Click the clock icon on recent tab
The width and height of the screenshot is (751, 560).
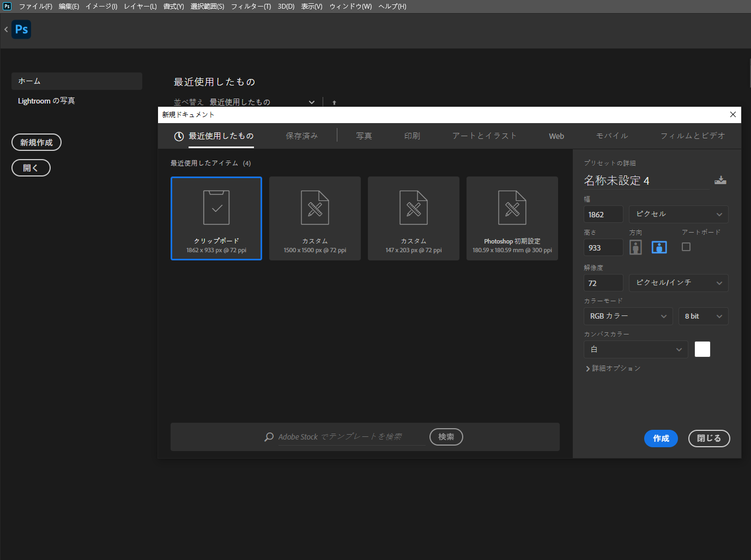coord(179,136)
